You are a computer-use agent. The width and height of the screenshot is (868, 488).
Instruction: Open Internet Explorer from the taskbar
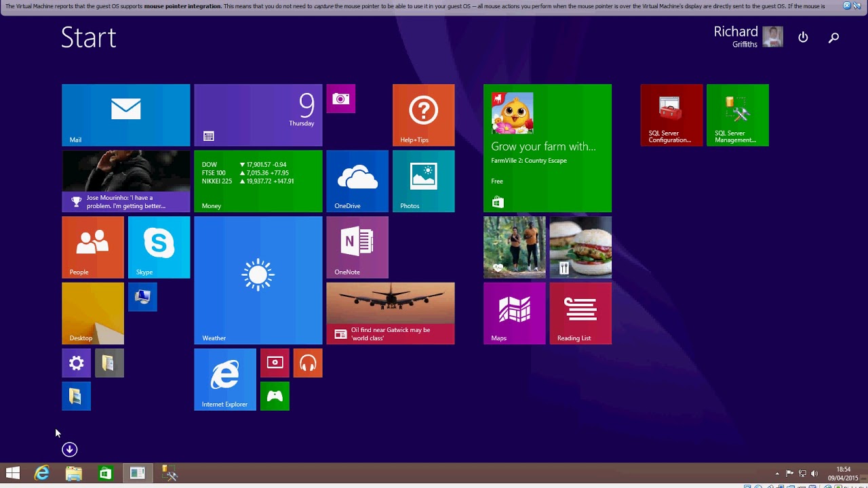pyautogui.click(x=42, y=473)
